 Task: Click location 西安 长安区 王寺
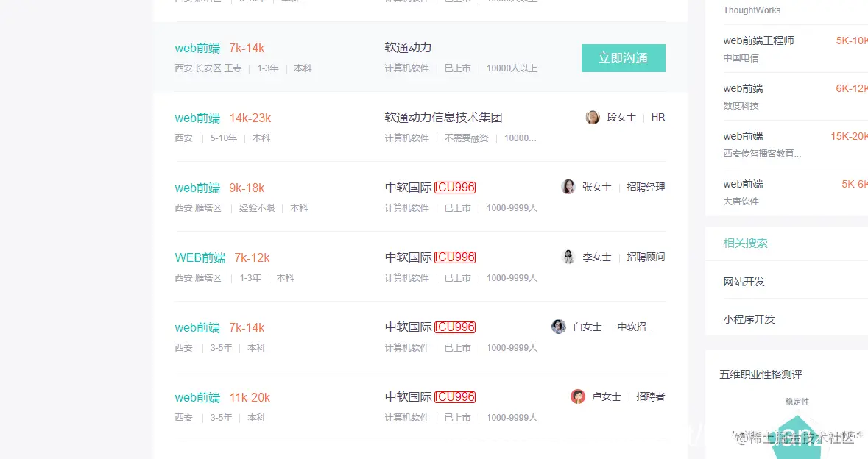(x=208, y=68)
